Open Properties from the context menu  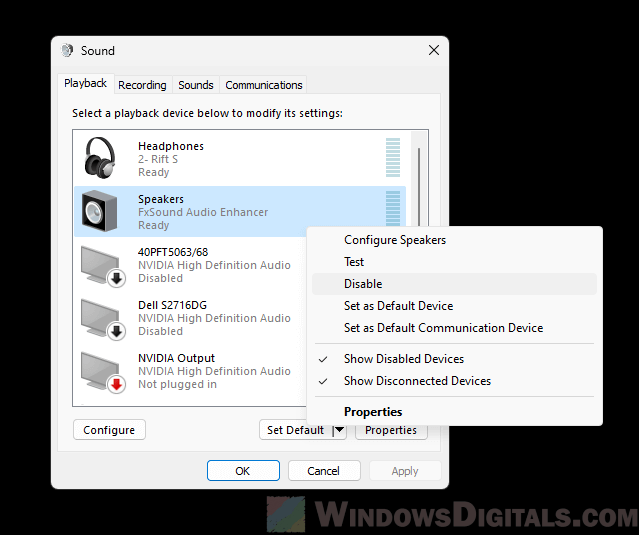click(x=454, y=412)
